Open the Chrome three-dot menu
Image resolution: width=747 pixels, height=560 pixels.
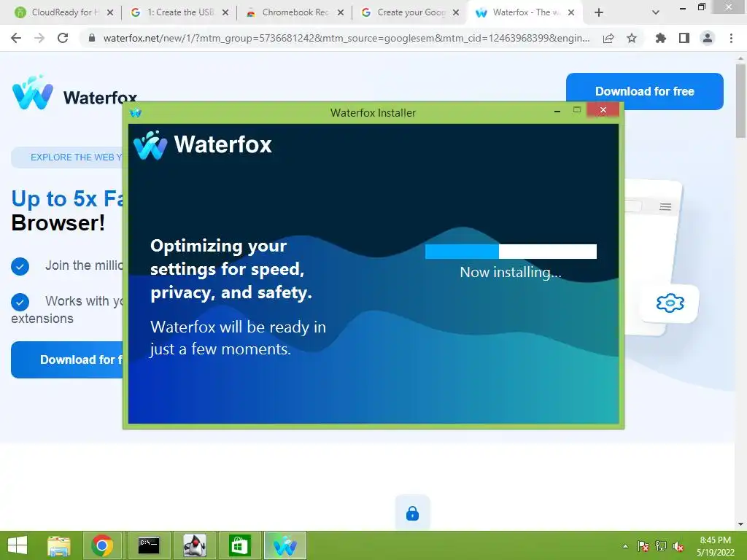731,38
